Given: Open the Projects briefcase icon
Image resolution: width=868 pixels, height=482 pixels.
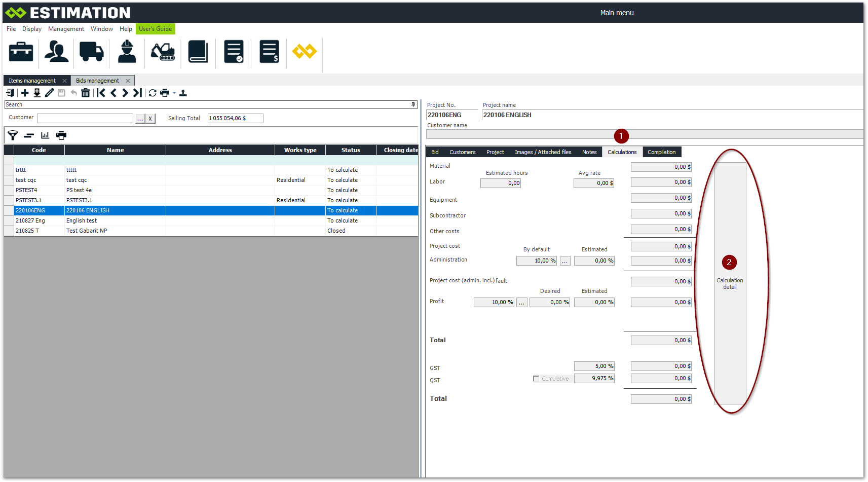Looking at the screenshot, I should (21, 52).
